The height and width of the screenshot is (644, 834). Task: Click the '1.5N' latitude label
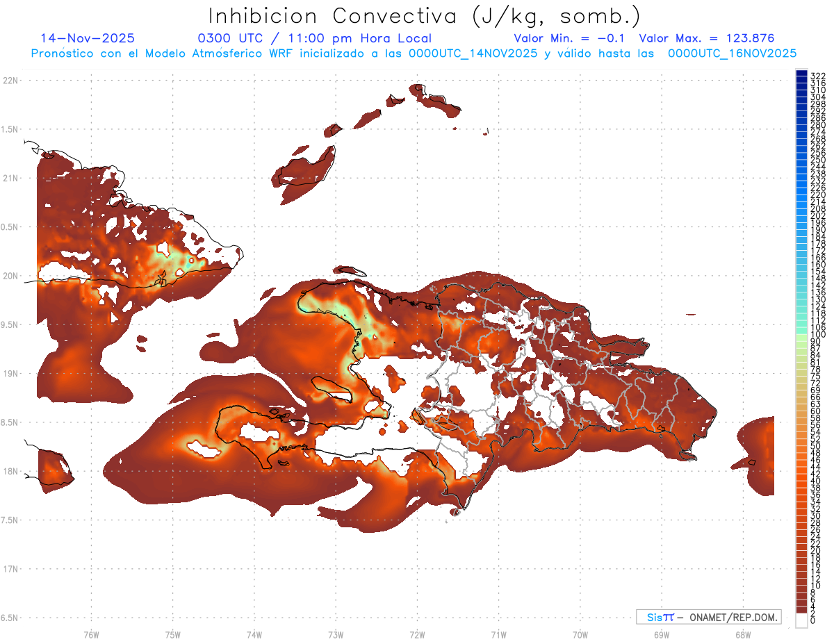pos(10,129)
